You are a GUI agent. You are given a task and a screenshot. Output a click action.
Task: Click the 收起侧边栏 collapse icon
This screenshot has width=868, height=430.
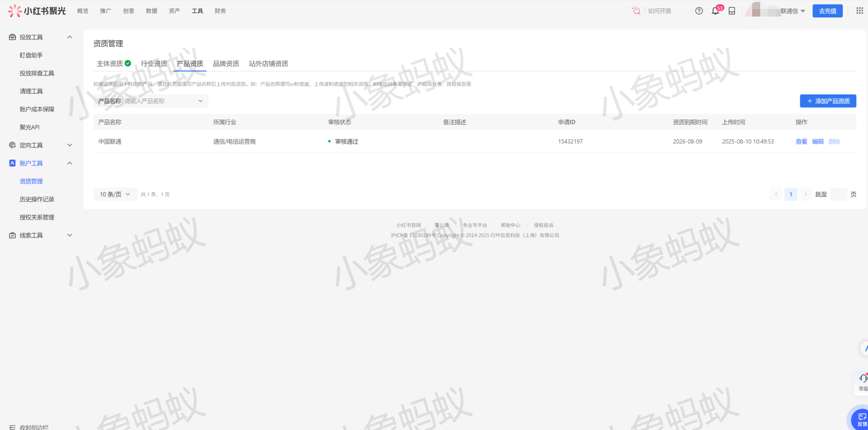(13, 427)
